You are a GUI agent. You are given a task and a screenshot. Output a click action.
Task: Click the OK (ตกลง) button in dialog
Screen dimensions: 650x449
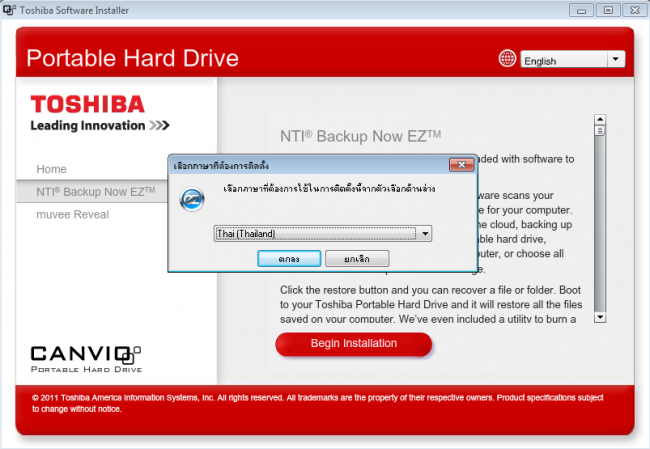pos(289,259)
